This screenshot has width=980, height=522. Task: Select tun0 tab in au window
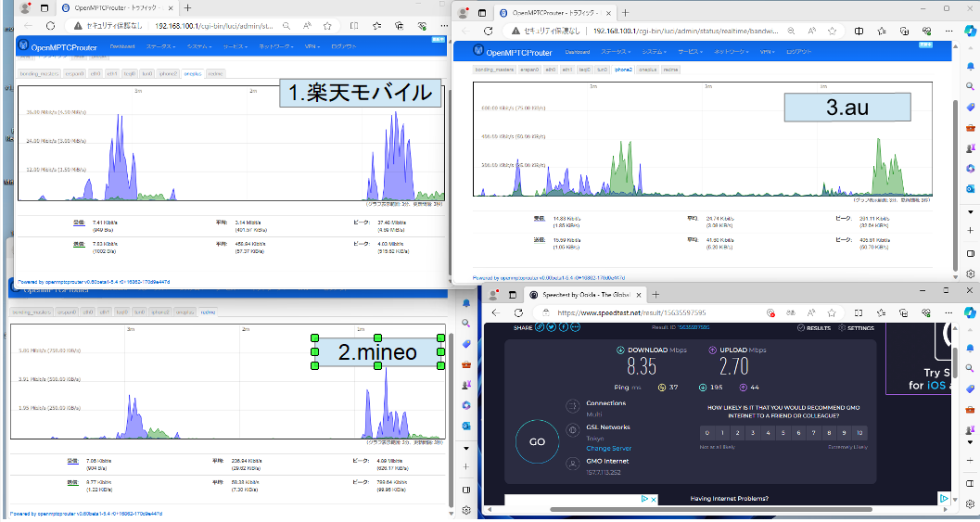click(603, 70)
